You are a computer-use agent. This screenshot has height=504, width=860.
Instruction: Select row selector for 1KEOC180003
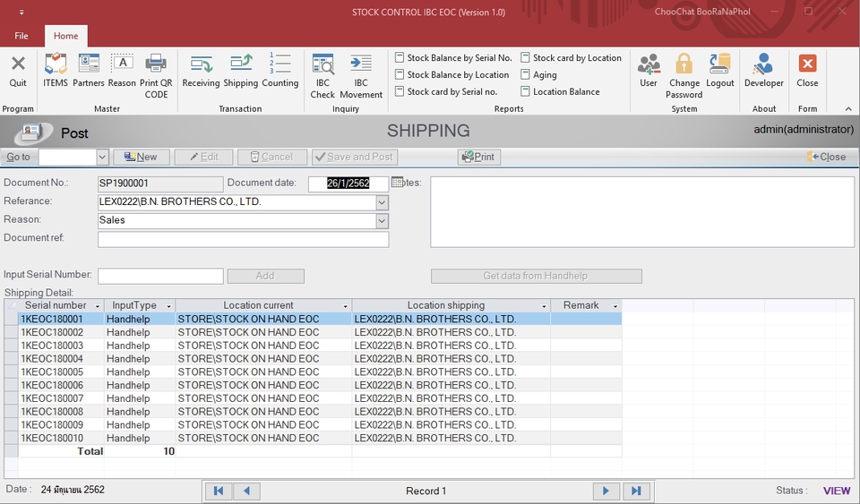[x=11, y=346]
